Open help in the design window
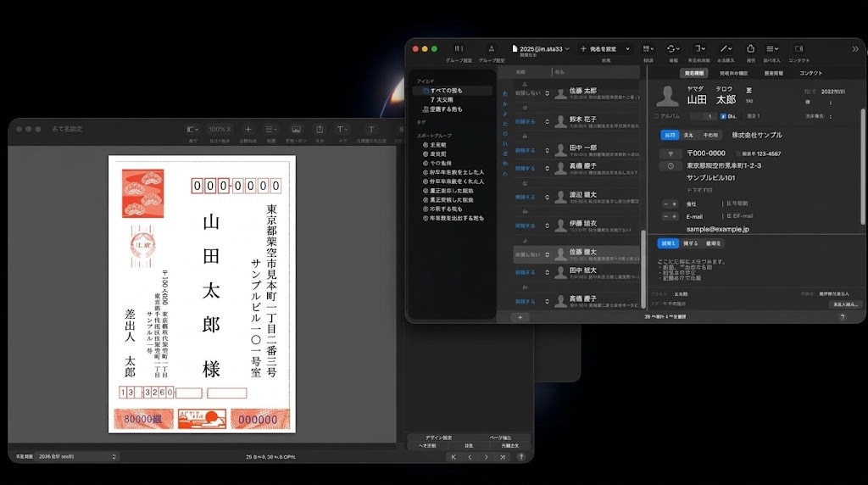 521,457
